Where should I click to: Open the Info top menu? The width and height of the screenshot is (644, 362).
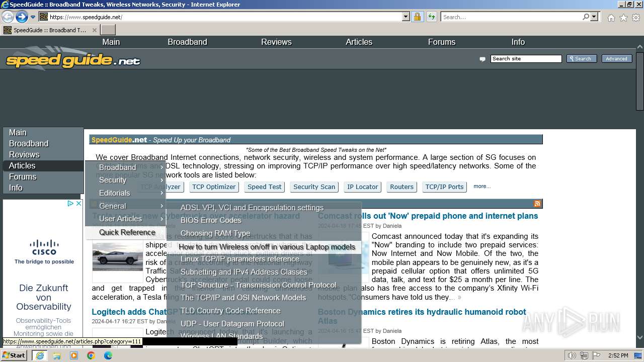[518, 42]
